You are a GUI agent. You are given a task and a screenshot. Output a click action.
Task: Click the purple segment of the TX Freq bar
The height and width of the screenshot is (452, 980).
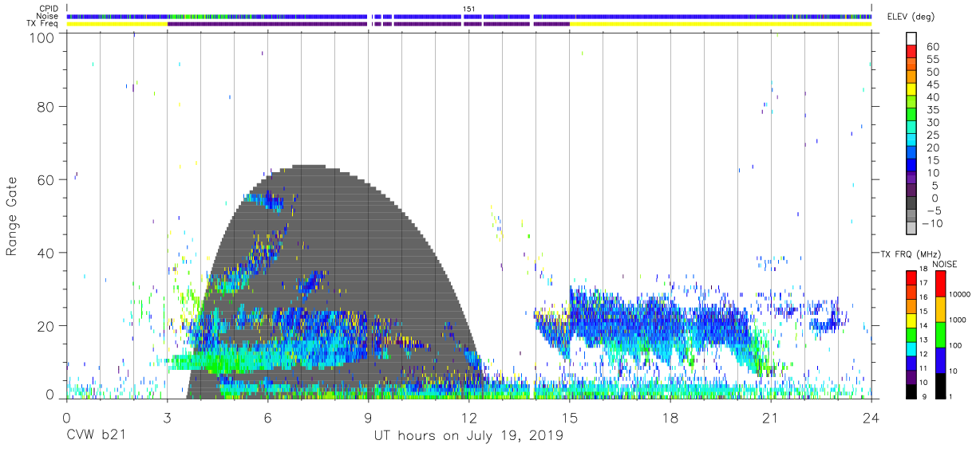coord(368,24)
